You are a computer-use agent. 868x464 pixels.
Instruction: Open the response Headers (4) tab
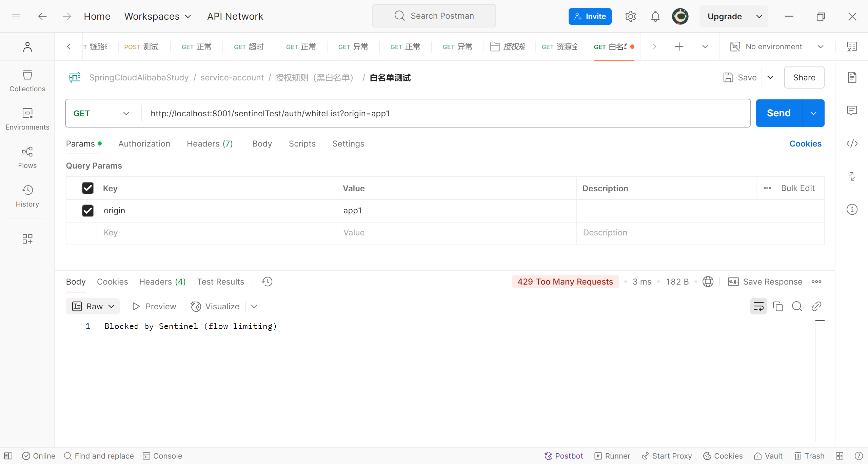pyautogui.click(x=162, y=282)
